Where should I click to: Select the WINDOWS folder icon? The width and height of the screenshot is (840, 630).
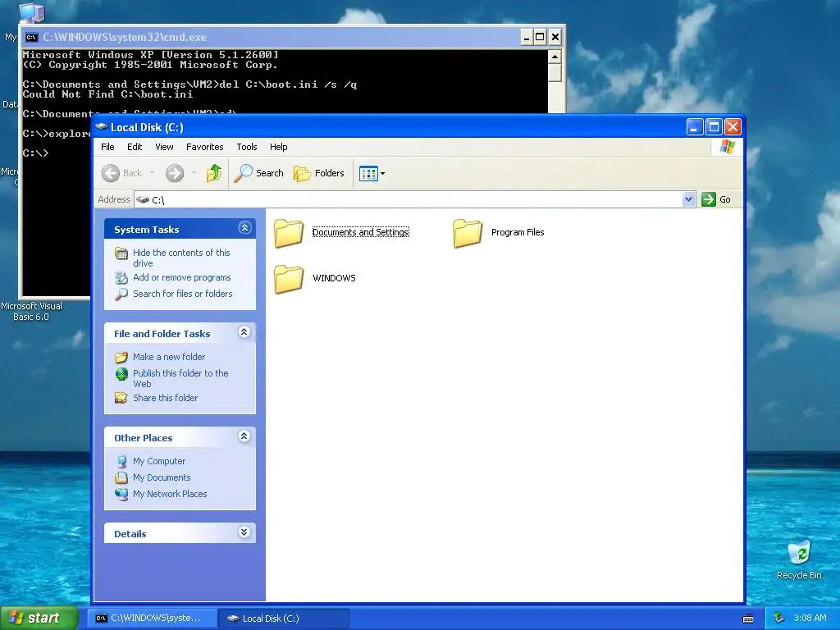[290, 279]
